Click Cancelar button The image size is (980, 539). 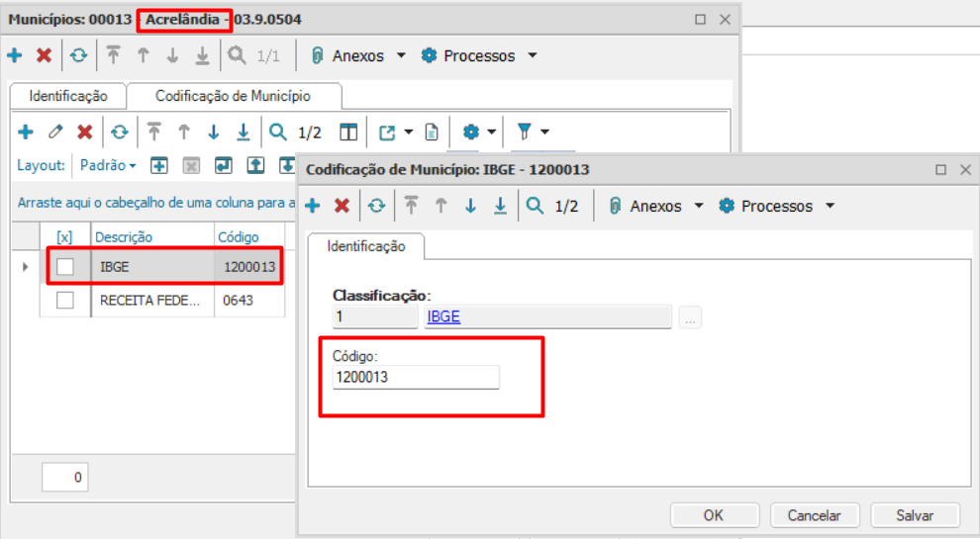point(815,515)
